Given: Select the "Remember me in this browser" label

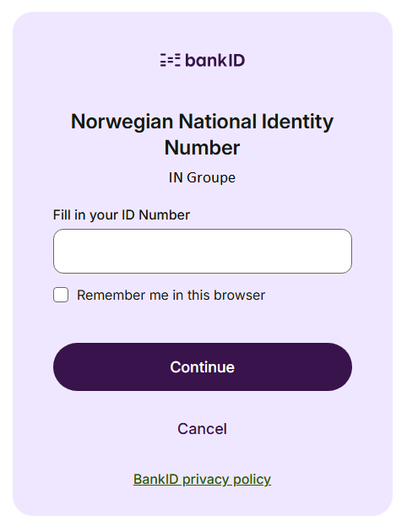Looking at the screenshot, I should tap(171, 296).
